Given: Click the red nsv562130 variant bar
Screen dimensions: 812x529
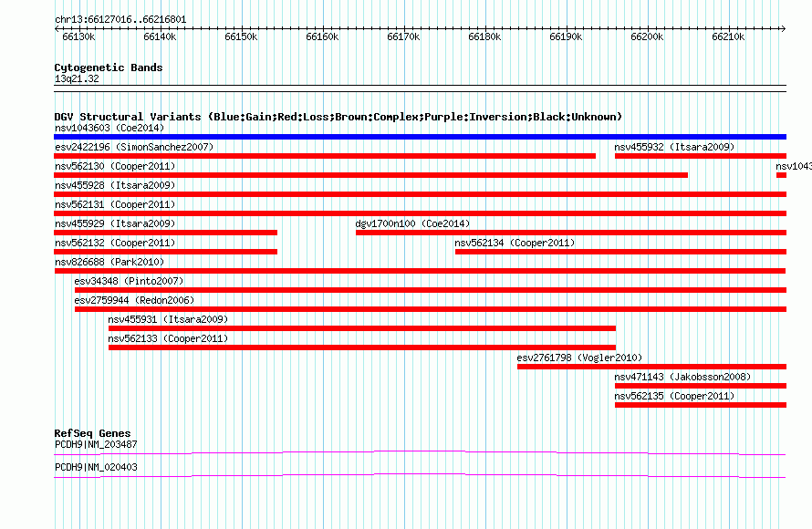Looking at the screenshot, I should pos(370,175).
